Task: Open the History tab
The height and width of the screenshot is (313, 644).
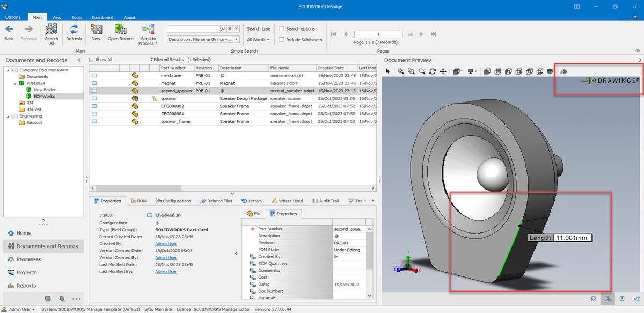Action: [252, 201]
